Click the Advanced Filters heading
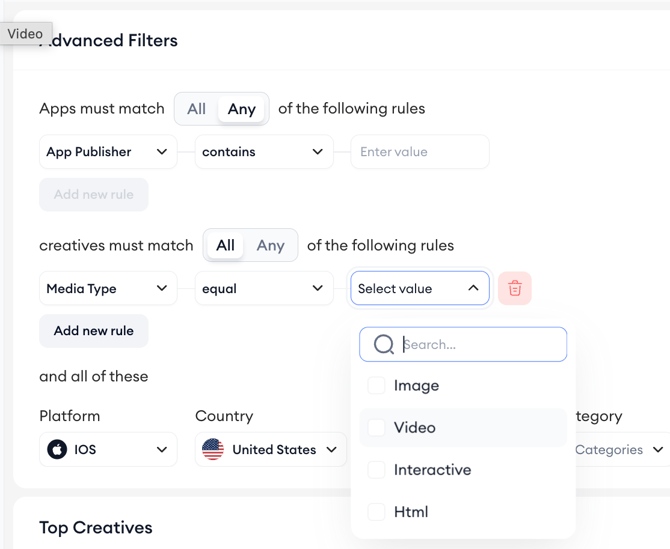 pyautogui.click(x=109, y=41)
